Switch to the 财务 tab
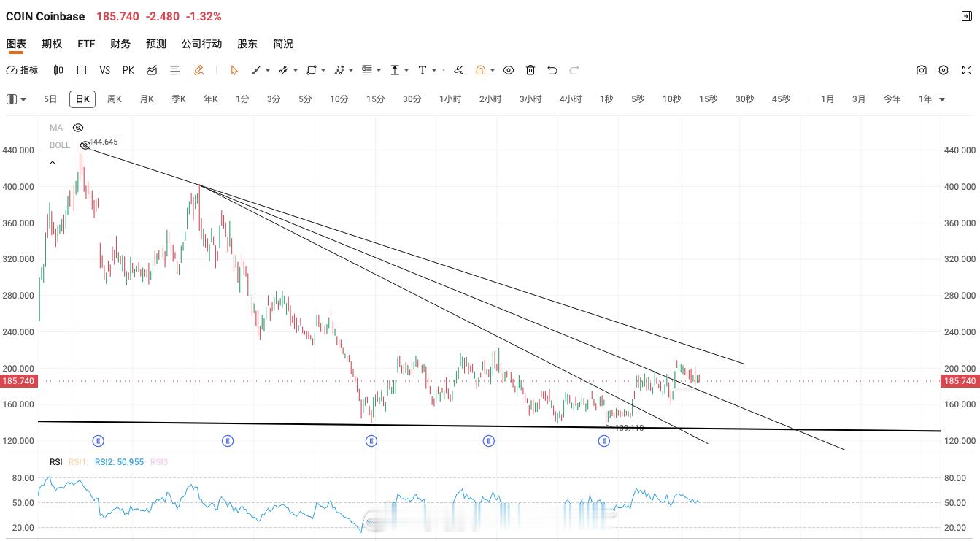This screenshot has height=541, width=980. (120, 44)
